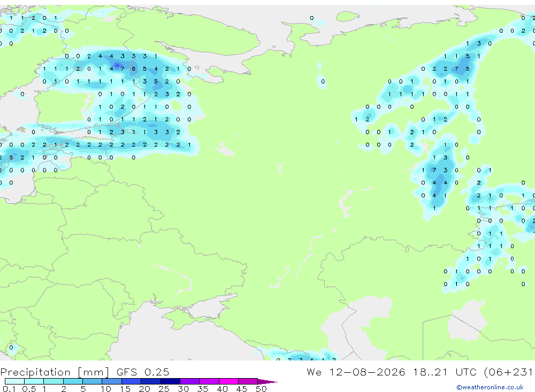Select the 35–40 mm violet legend swatch

[209, 381]
